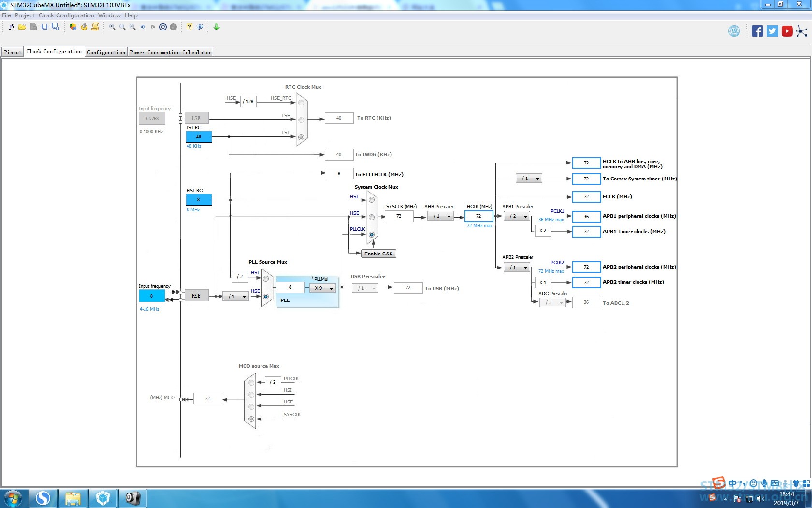This screenshot has height=508, width=812.
Task: Open the Project menu
Action: [x=25, y=15]
